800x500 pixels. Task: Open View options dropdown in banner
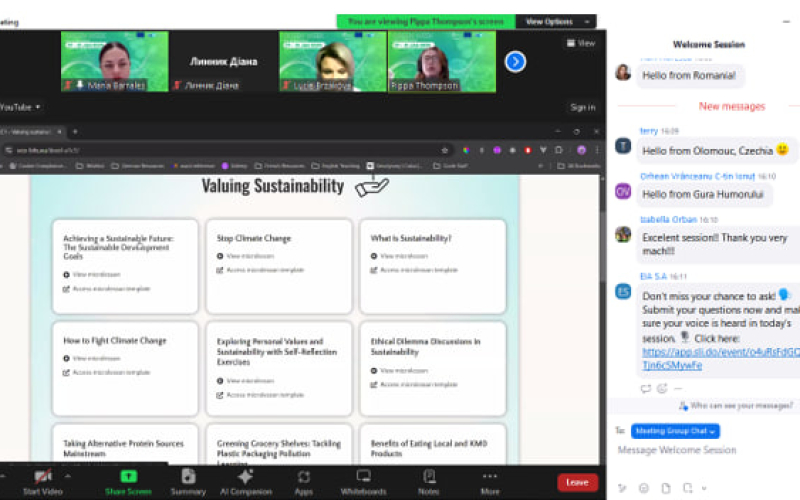[556, 21]
